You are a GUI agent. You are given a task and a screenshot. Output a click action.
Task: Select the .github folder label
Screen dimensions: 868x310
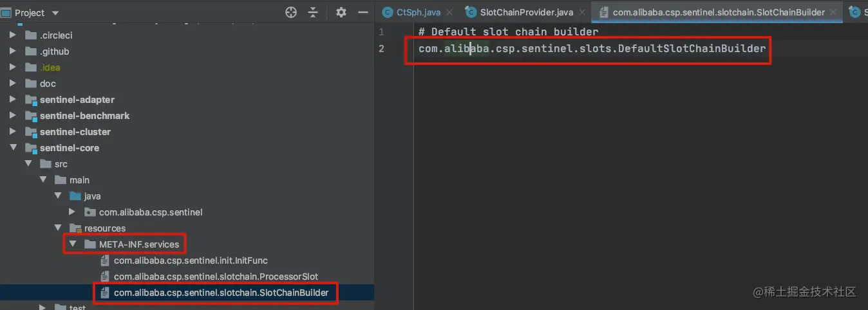pos(54,51)
